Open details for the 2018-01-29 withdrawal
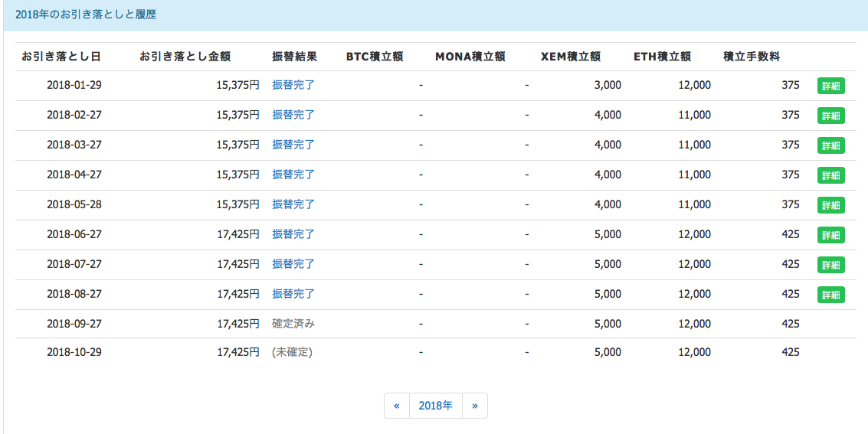 [830, 86]
